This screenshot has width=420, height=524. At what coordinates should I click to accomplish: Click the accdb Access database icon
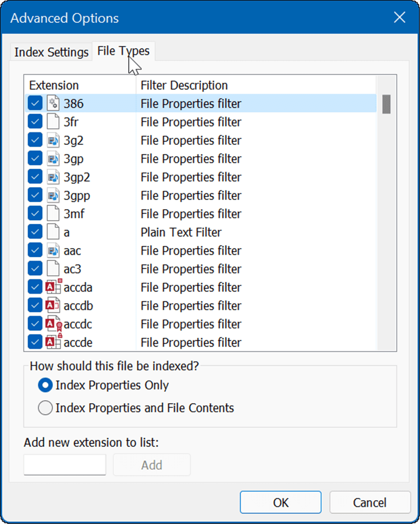[x=53, y=306]
